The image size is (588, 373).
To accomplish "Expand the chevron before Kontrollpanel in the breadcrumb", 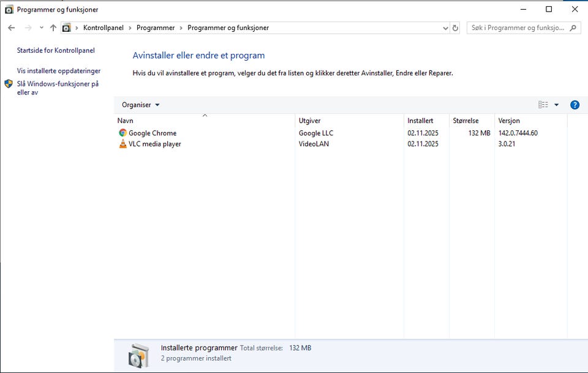I will click(x=77, y=28).
